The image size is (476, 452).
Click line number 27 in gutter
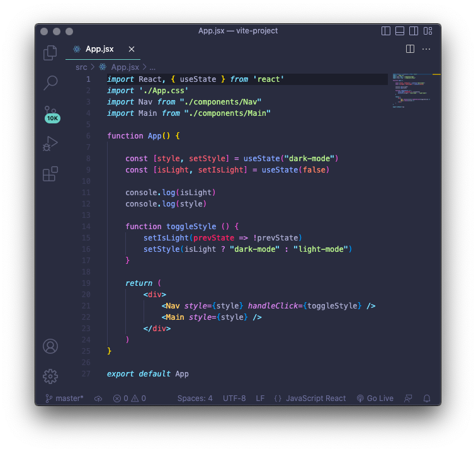[86, 374]
